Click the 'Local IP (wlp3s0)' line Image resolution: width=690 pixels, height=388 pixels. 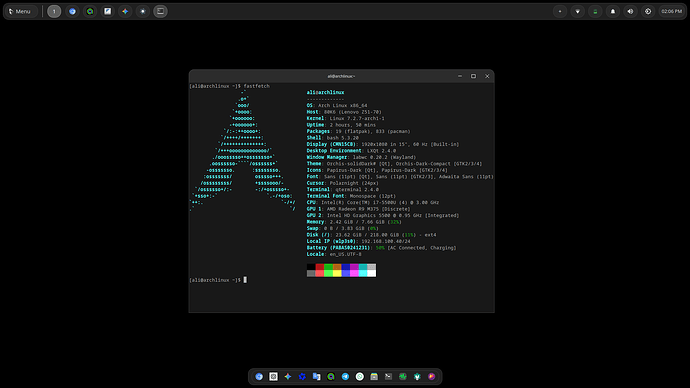359,241
